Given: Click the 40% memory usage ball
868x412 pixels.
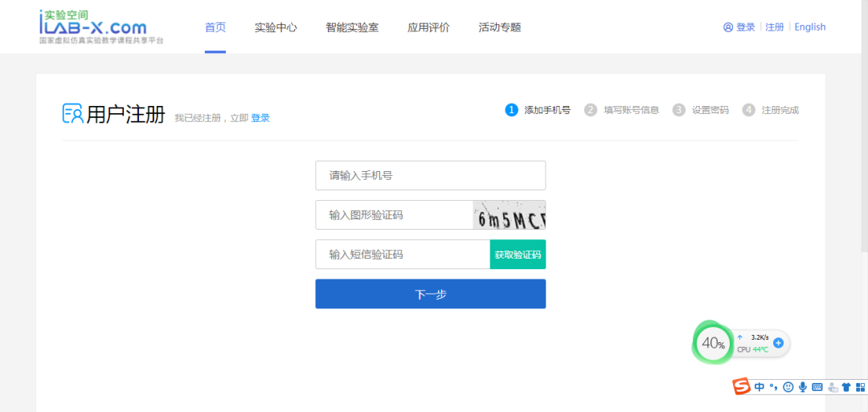Looking at the screenshot, I should 713,343.
